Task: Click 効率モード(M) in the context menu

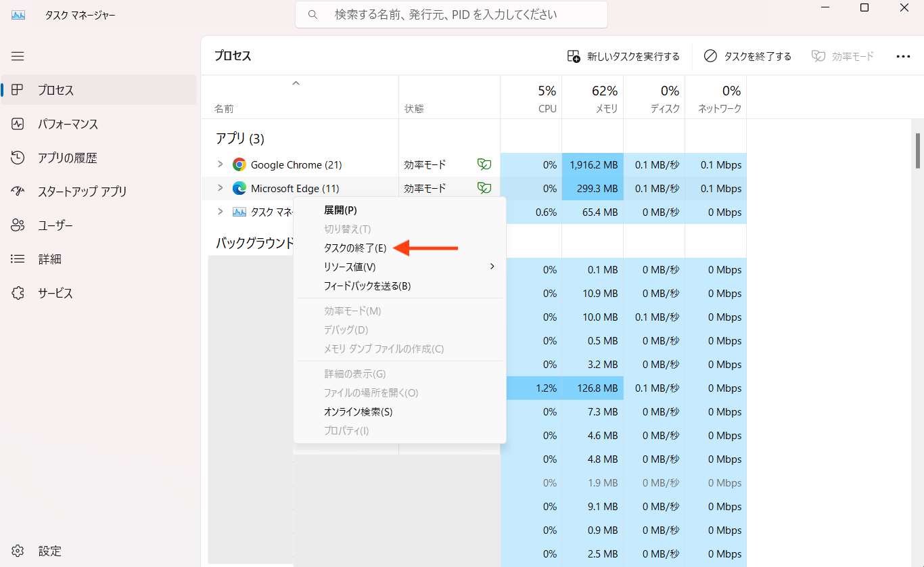Action: tap(400, 311)
